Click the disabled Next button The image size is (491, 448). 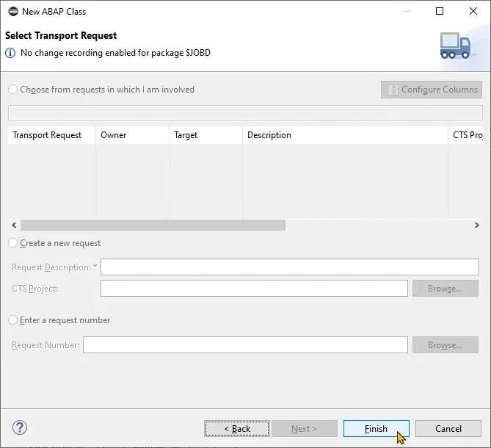coord(305,429)
